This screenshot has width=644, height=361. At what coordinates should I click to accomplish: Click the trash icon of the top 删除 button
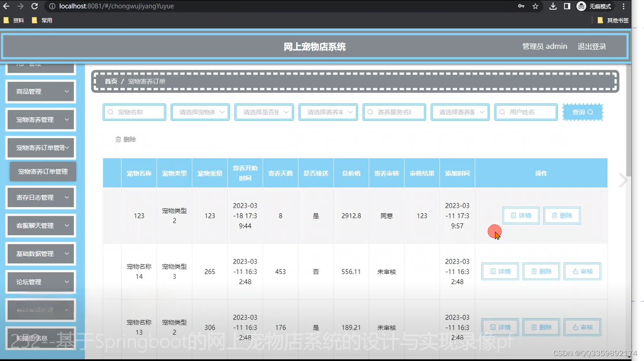click(118, 139)
